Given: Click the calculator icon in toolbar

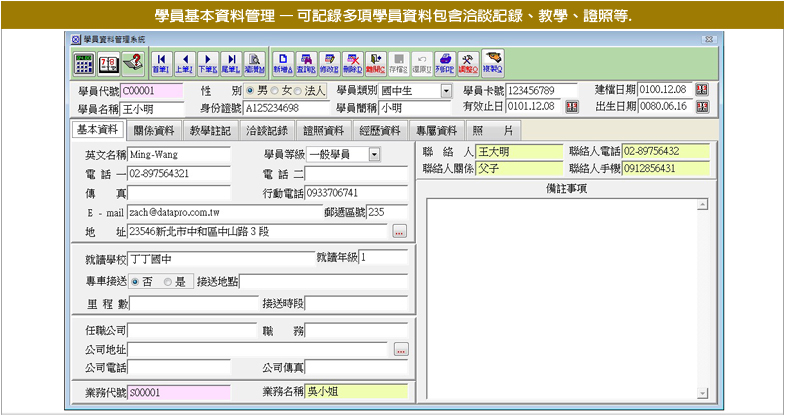Looking at the screenshot, I should [85, 64].
